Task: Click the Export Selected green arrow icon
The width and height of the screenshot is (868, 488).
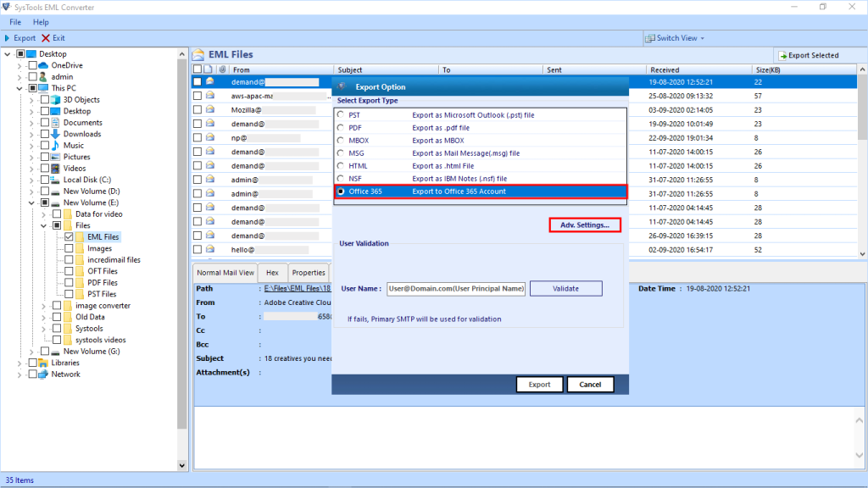Action: coord(782,56)
